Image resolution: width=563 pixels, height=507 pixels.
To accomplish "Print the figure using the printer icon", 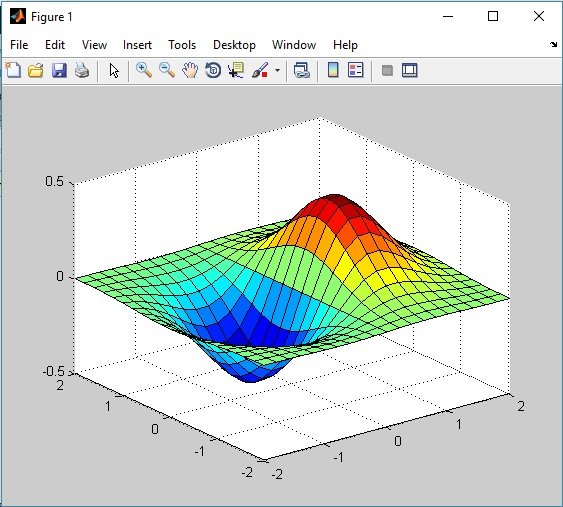I will 82,70.
